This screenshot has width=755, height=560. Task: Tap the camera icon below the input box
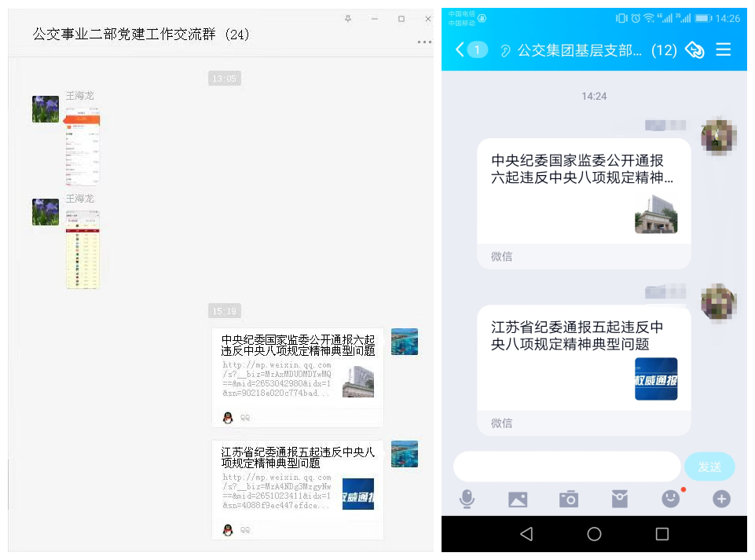568,499
